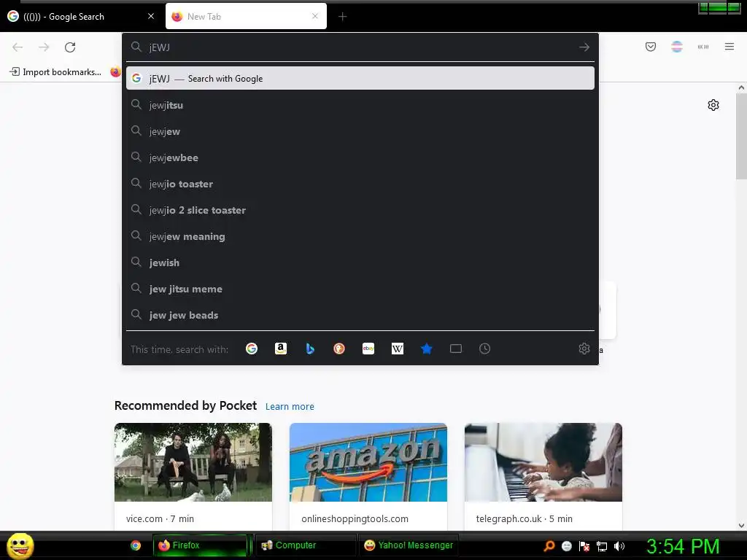Image resolution: width=747 pixels, height=560 pixels.
Task: Choose the 'jew jew beads' suggestion
Action: [x=360, y=315]
